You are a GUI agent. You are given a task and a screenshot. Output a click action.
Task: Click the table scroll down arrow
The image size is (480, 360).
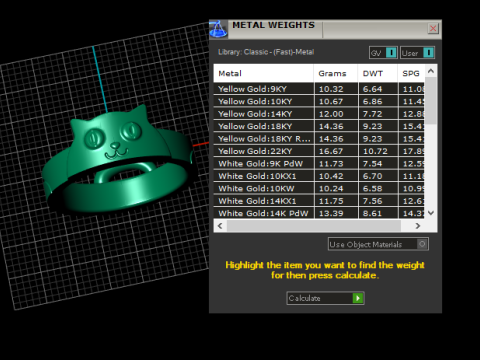pyautogui.click(x=431, y=213)
